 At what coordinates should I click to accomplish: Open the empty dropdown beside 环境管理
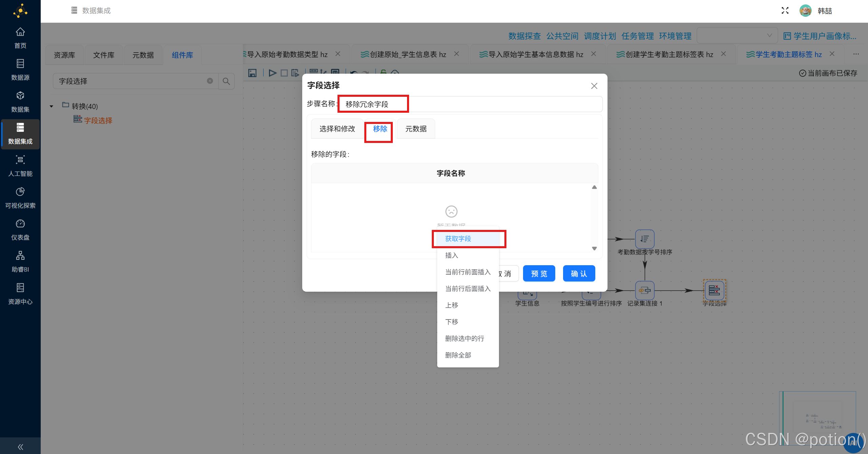click(737, 35)
